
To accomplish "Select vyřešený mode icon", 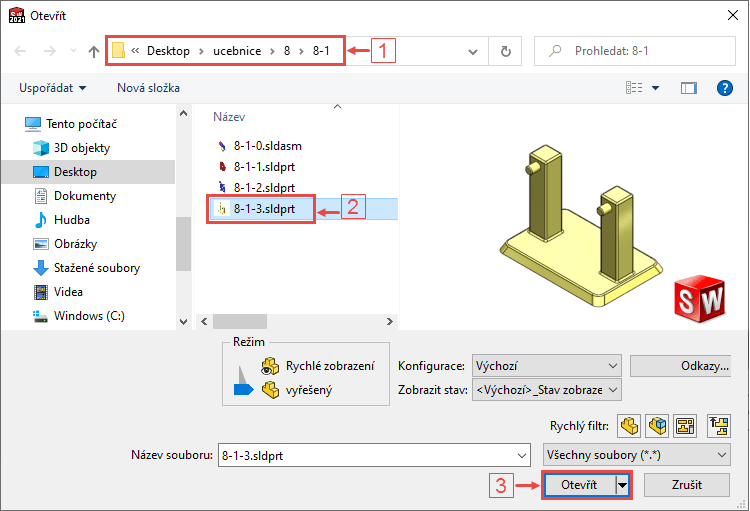I will [270, 390].
